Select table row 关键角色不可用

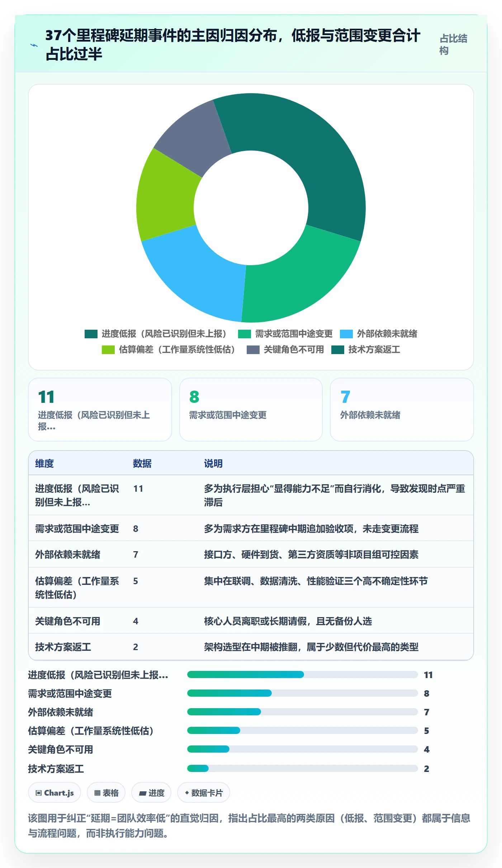(x=251, y=621)
